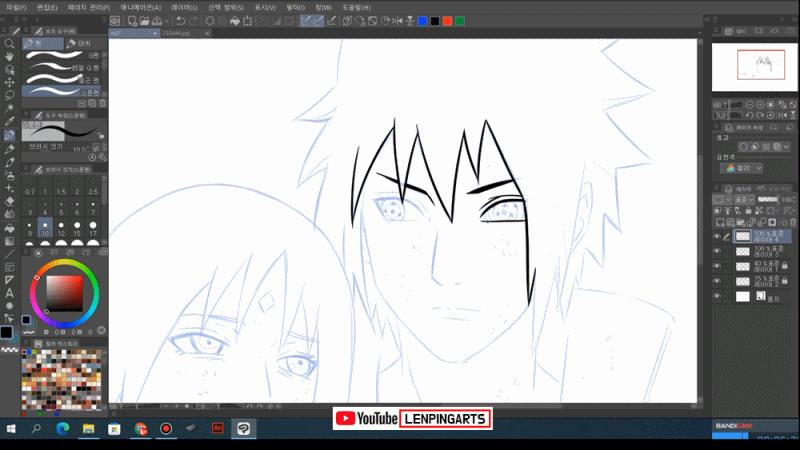The height and width of the screenshot is (450, 800).
Task: Open the Edit menu (편집)
Action: [47, 8]
